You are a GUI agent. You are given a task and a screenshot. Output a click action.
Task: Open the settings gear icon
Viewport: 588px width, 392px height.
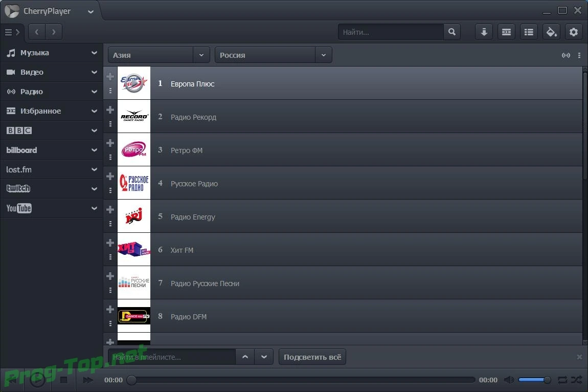[573, 32]
